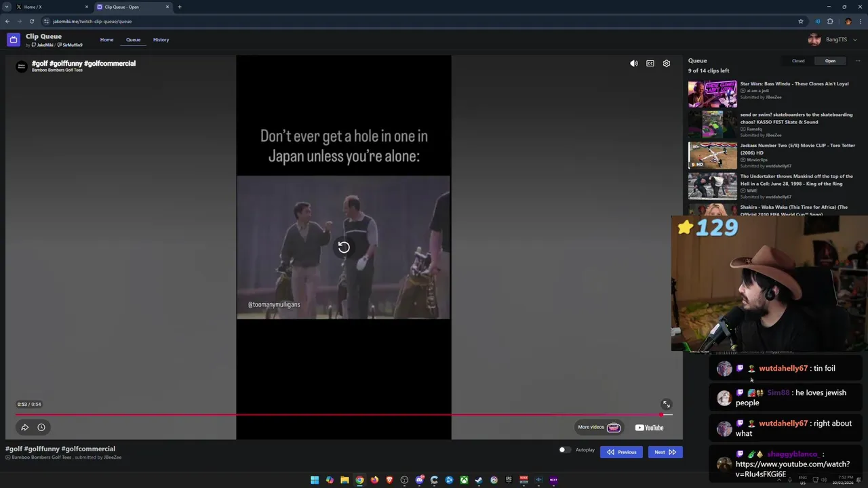Switch to the Home / X browser tab
This screenshot has height=488, width=868.
[51, 7]
